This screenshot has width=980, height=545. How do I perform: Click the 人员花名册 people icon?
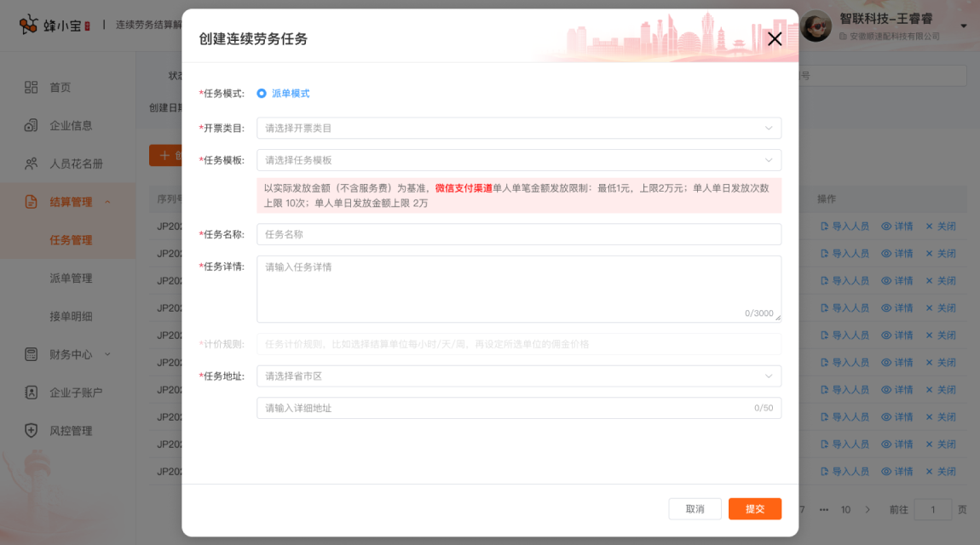click(x=32, y=163)
